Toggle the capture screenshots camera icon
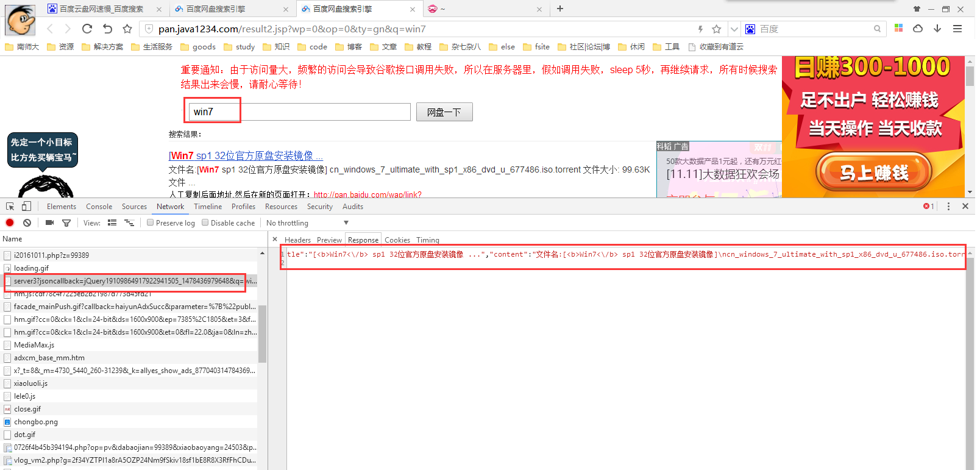Screen dimensions: 980x470 pos(50,223)
